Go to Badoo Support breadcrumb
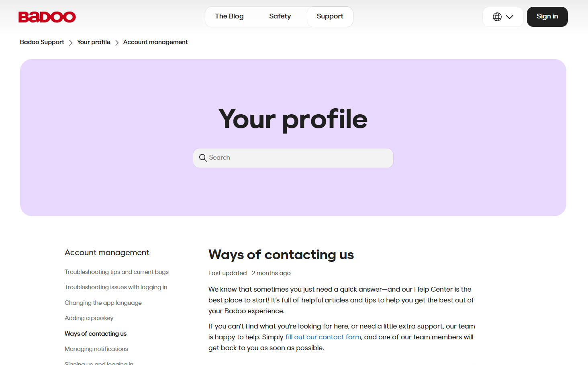Viewport: 588px width, 365px height. (42, 42)
